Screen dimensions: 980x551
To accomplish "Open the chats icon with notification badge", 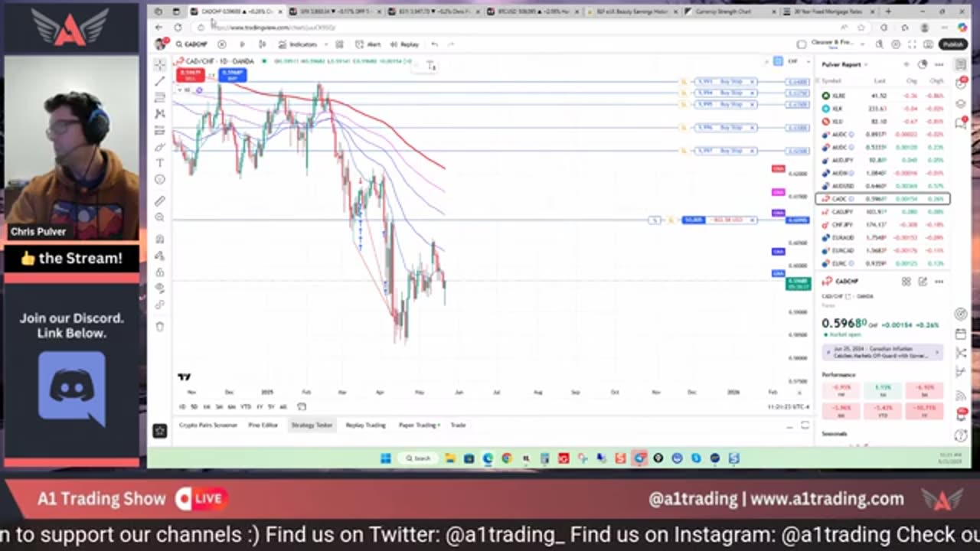I will pos(961,122).
